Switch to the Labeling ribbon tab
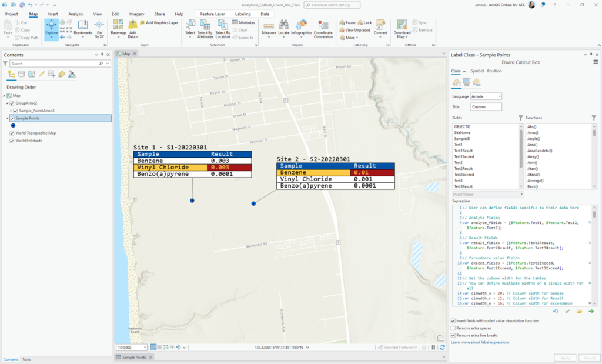Image resolution: width=602 pixels, height=364 pixels. [243, 14]
